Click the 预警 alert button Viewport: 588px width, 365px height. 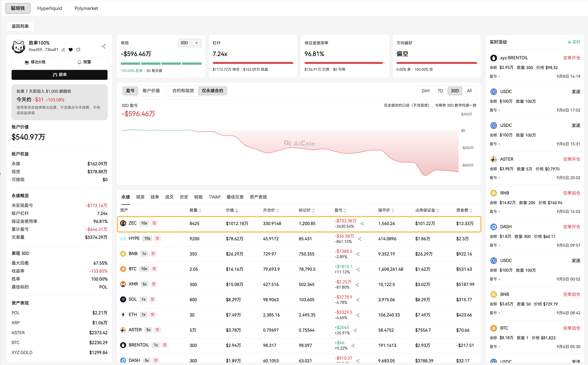tap(84, 62)
